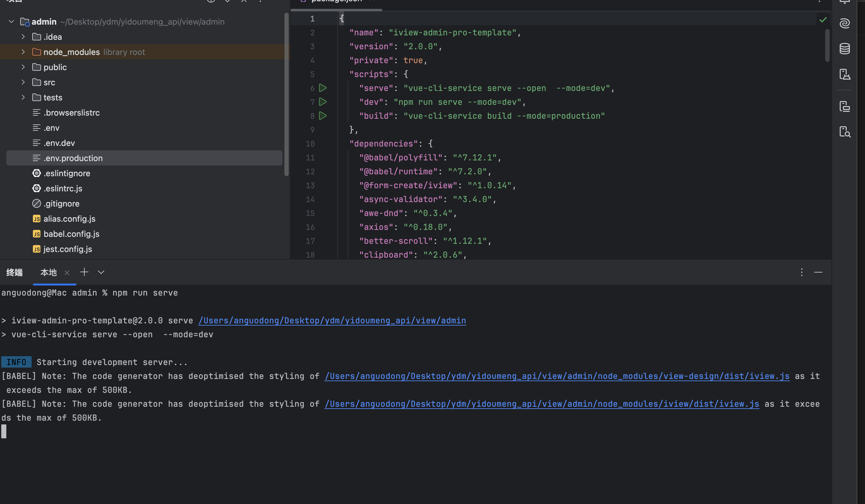Open terminal panel options menu
Screen dimensions: 865x504
coord(801,272)
